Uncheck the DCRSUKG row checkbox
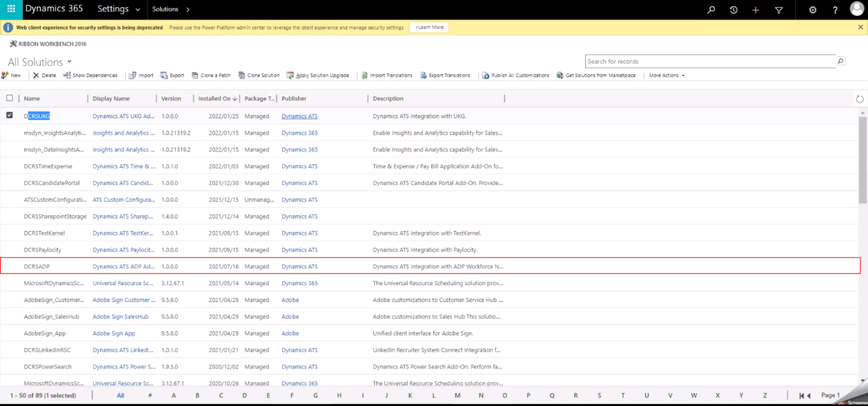The width and height of the screenshot is (868, 406). [9, 115]
